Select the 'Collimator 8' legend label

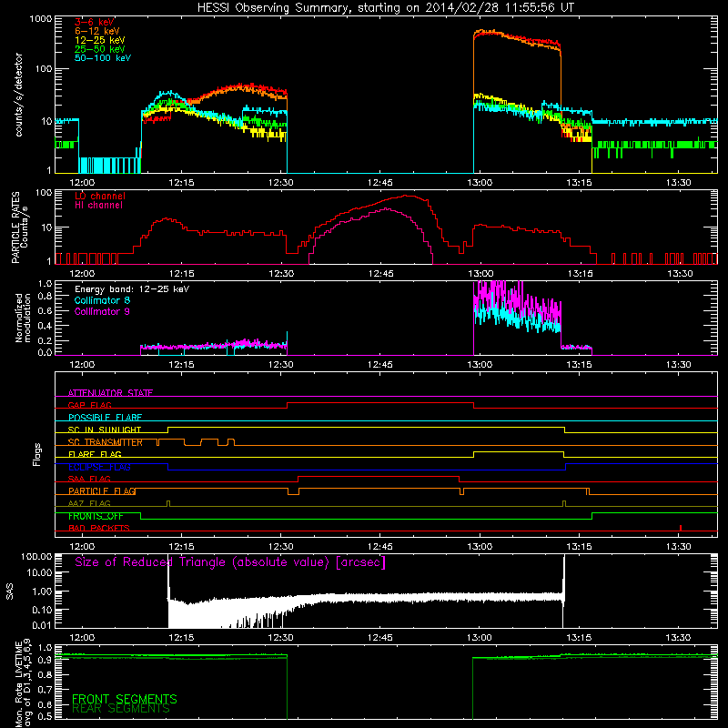click(x=102, y=300)
